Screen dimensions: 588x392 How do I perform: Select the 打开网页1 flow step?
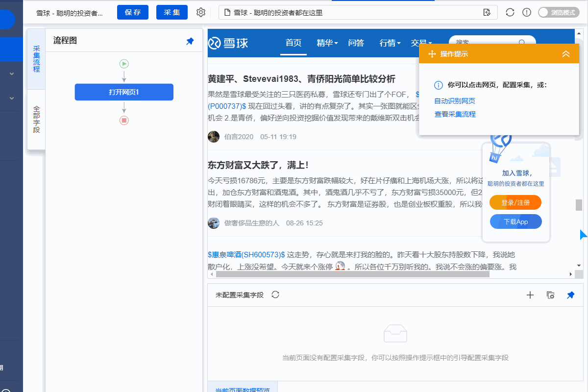124,92
